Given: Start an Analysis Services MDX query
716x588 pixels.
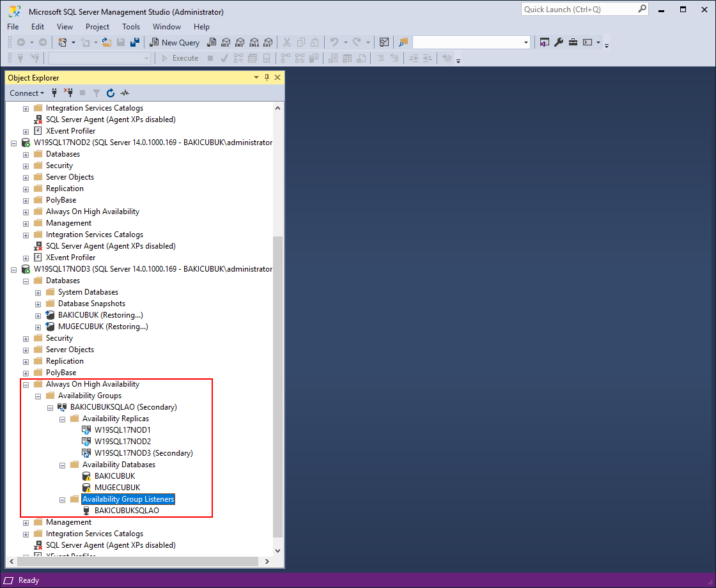Looking at the screenshot, I should [226, 42].
